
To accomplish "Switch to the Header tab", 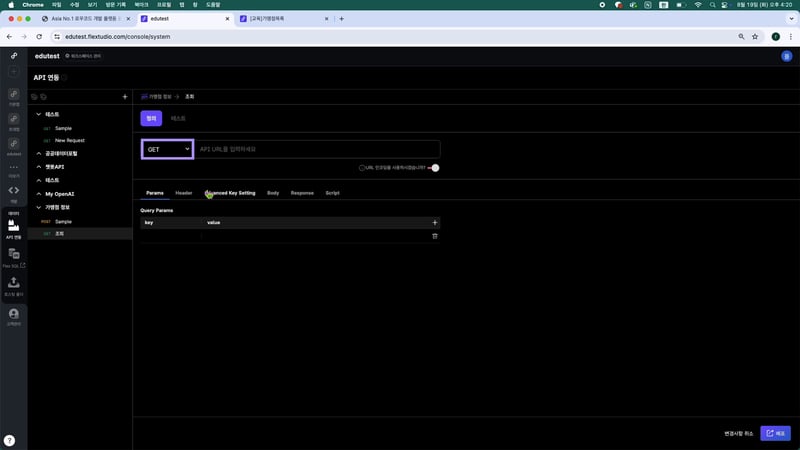I will click(x=183, y=193).
